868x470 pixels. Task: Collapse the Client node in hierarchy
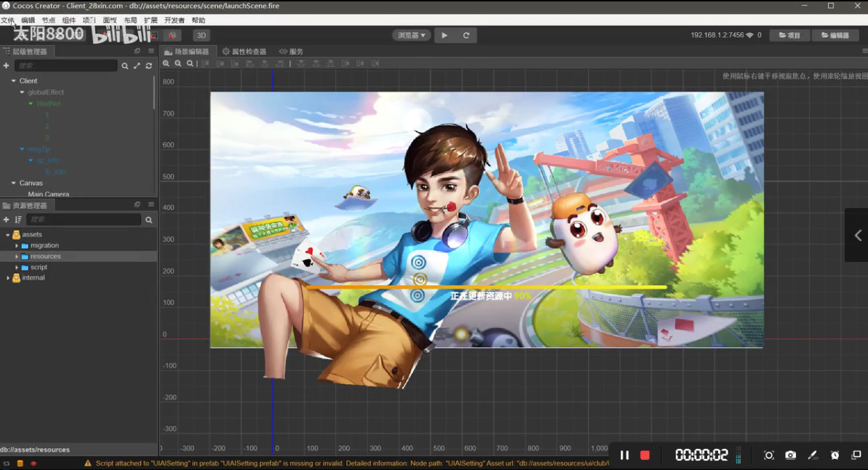click(14, 81)
